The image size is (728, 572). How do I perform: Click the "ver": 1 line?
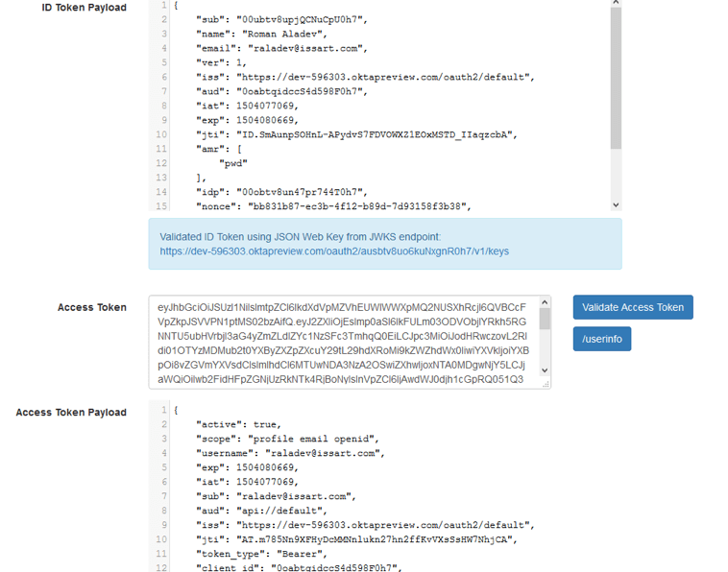click(221, 62)
